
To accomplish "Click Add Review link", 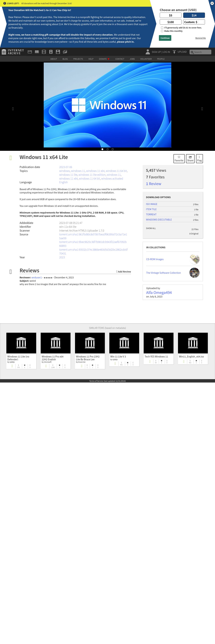I will (x=124, y=272).
